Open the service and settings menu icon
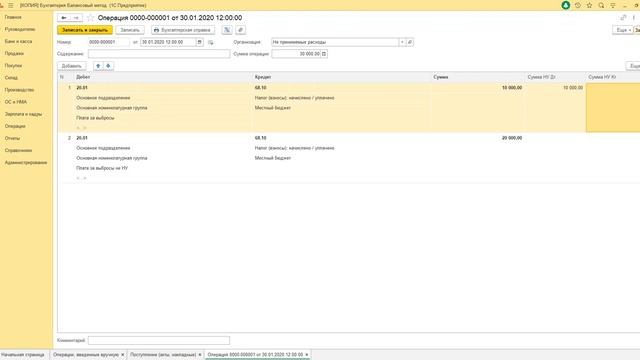 pyautogui.click(x=613, y=5)
